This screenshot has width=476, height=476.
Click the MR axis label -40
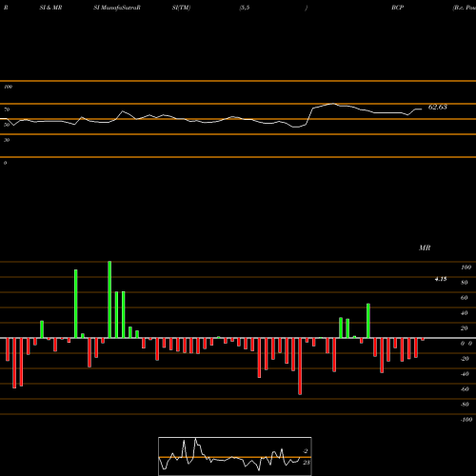pos(465,374)
